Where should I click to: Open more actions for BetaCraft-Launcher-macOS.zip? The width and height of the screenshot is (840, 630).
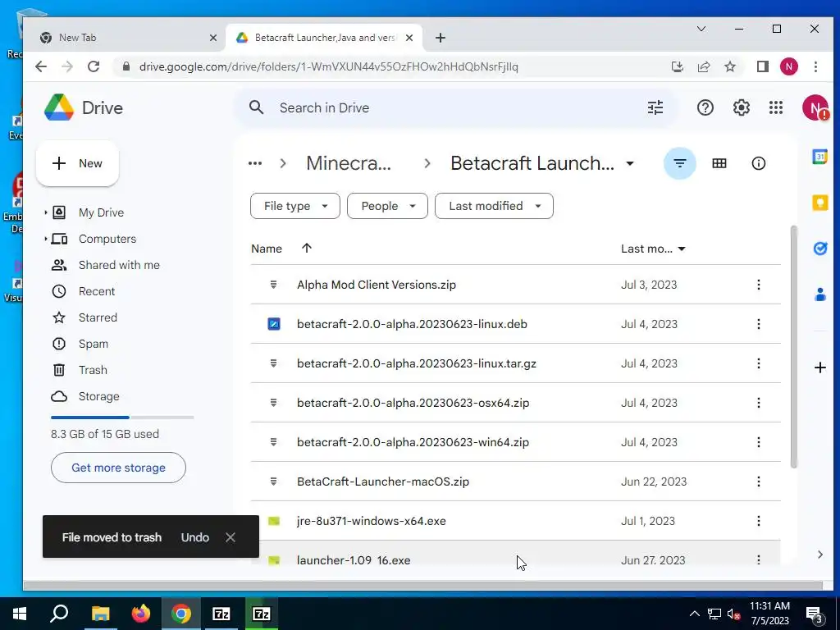coord(758,482)
